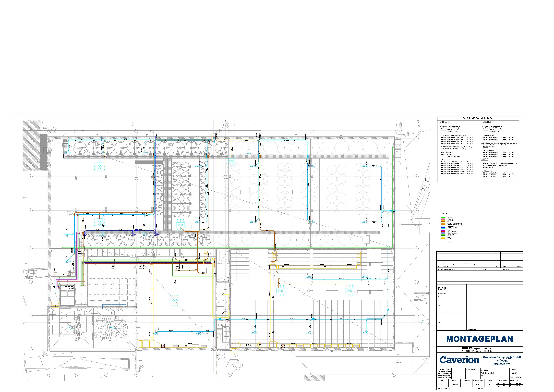Click the Kaltwasser green legend swatch
Viewport: 554px width, 392px height.
tap(444, 218)
